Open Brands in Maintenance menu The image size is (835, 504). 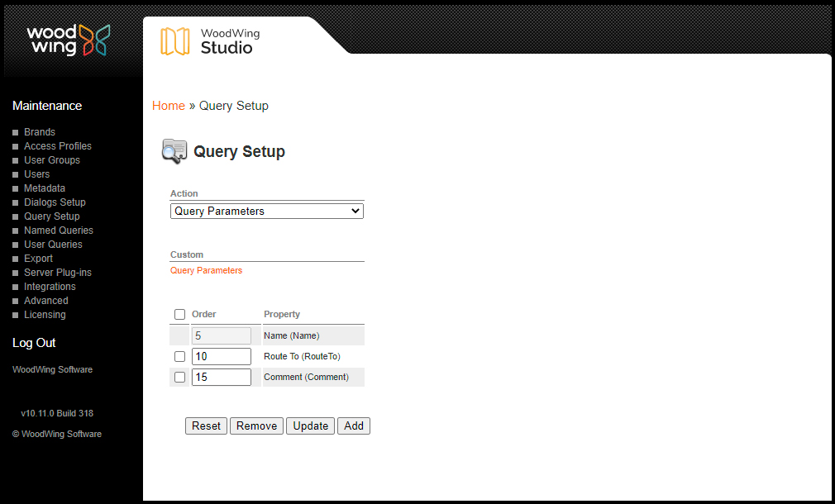coord(39,132)
